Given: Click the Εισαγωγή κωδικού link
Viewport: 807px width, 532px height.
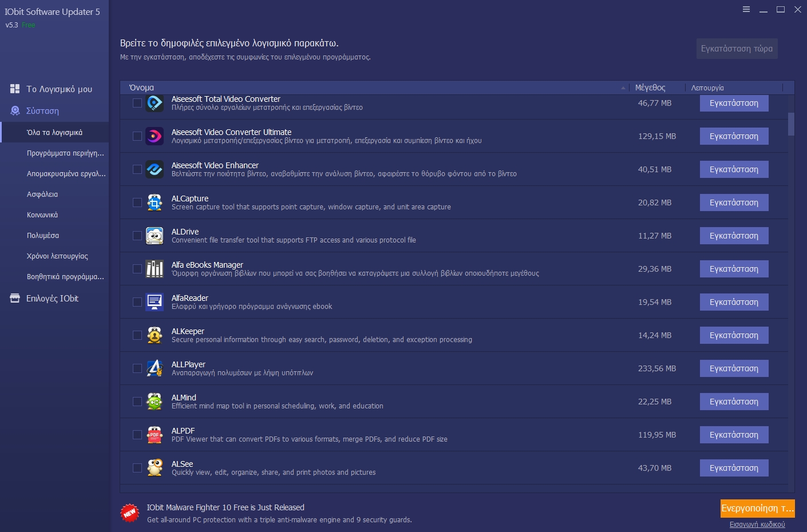Looking at the screenshot, I should tap(757, 524).
